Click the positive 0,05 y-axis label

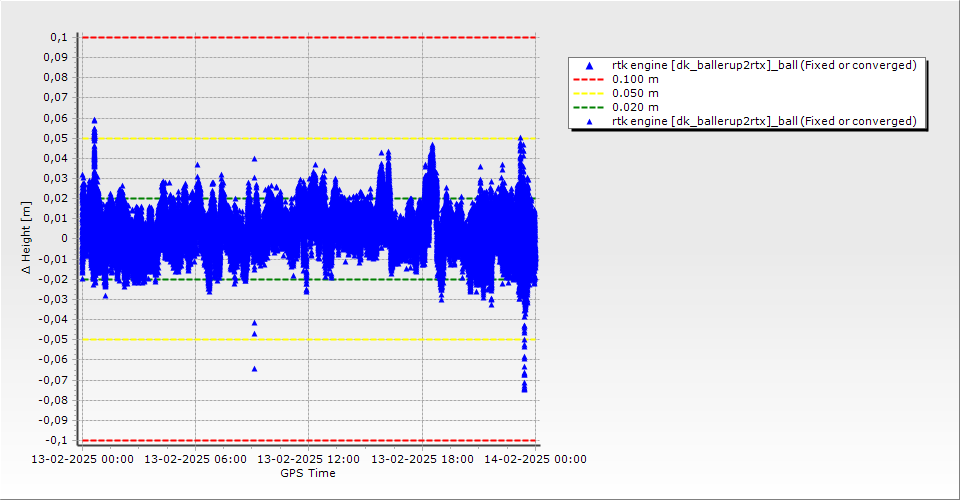[x=56, y=138]
